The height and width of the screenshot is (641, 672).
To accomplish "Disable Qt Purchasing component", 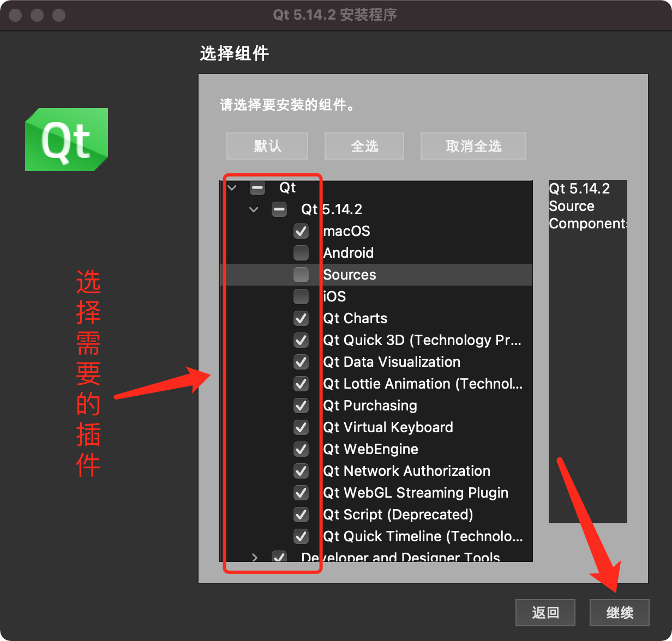I will [301, 406].
